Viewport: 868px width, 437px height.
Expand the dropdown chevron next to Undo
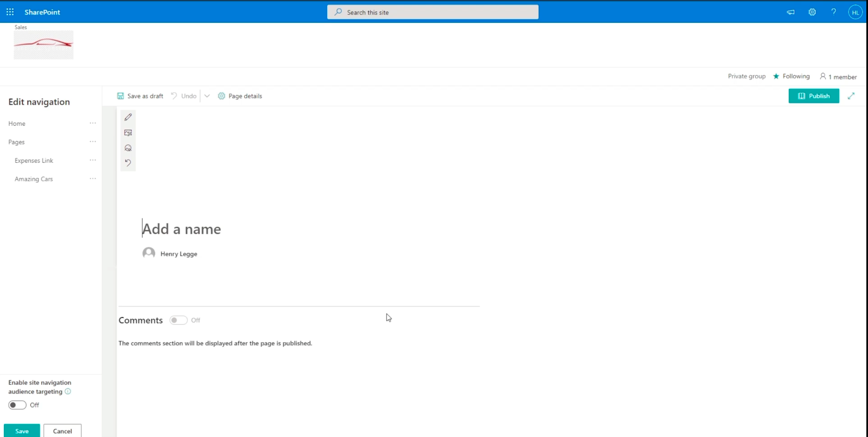[x=207, y=96]
